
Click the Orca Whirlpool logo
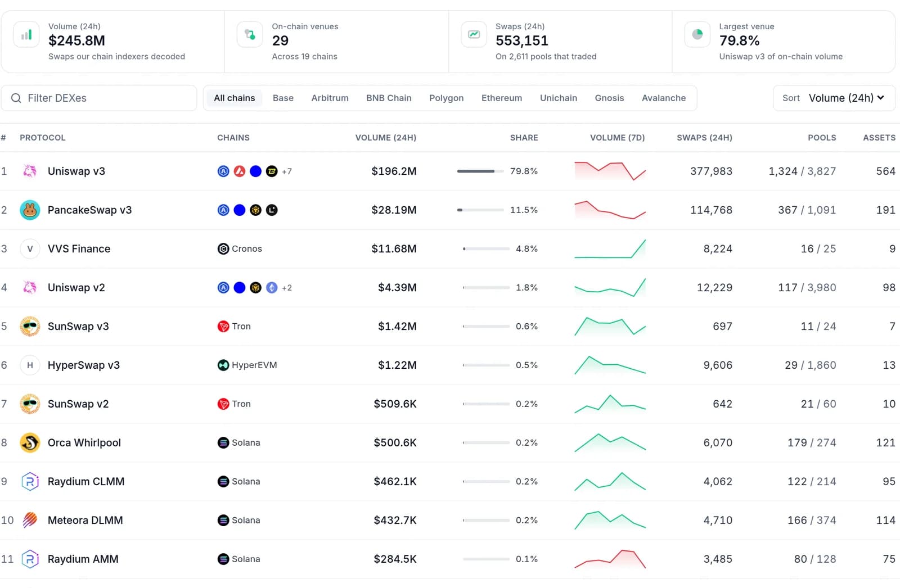point(30,443)
